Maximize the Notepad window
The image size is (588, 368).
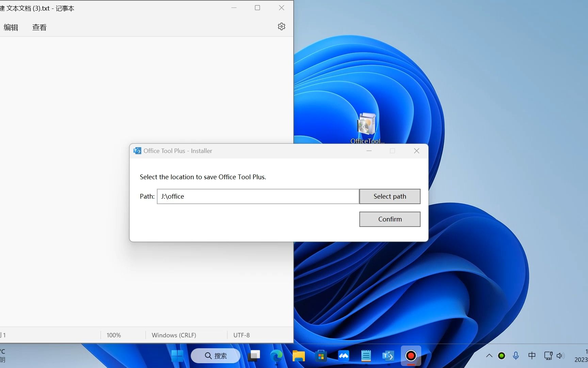point(258,8)
